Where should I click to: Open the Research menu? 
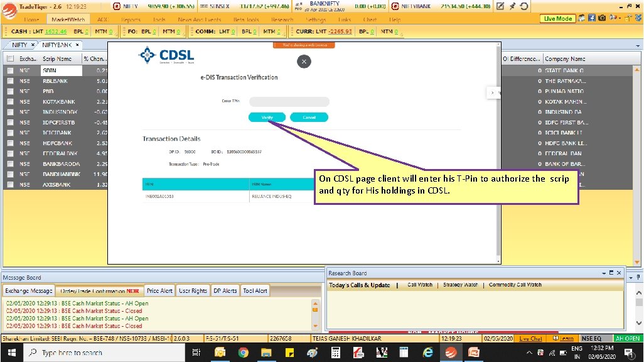[x=282, y=19]
